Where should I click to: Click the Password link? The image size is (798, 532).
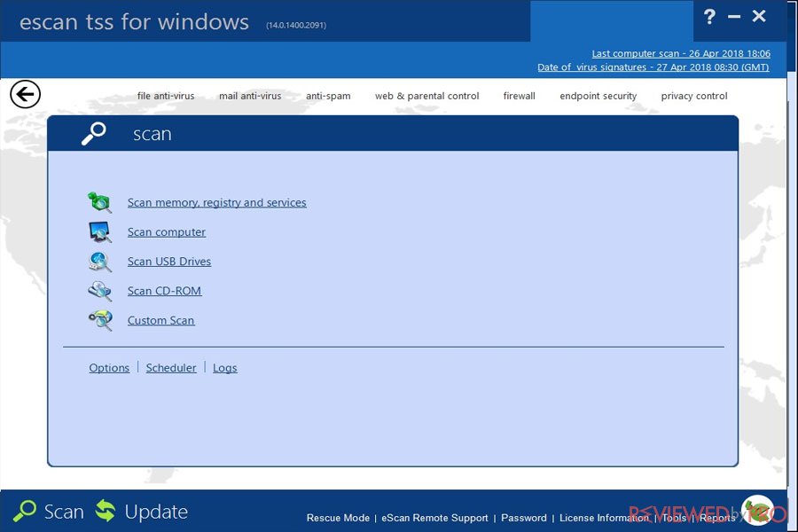524,518
